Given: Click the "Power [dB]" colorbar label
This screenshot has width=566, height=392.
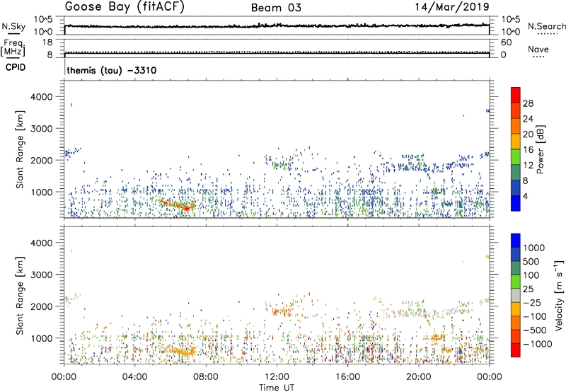Looking at the screenshot, I should coord(540,149).
